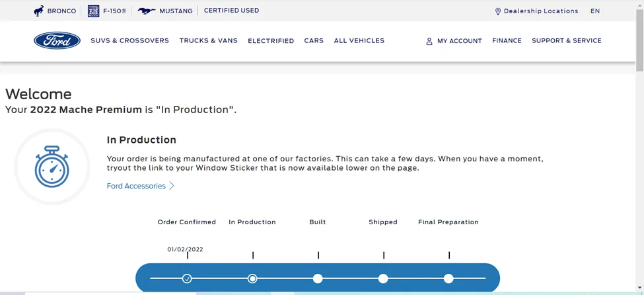Click the In Production stopwatch icon

tap(52, 167)
